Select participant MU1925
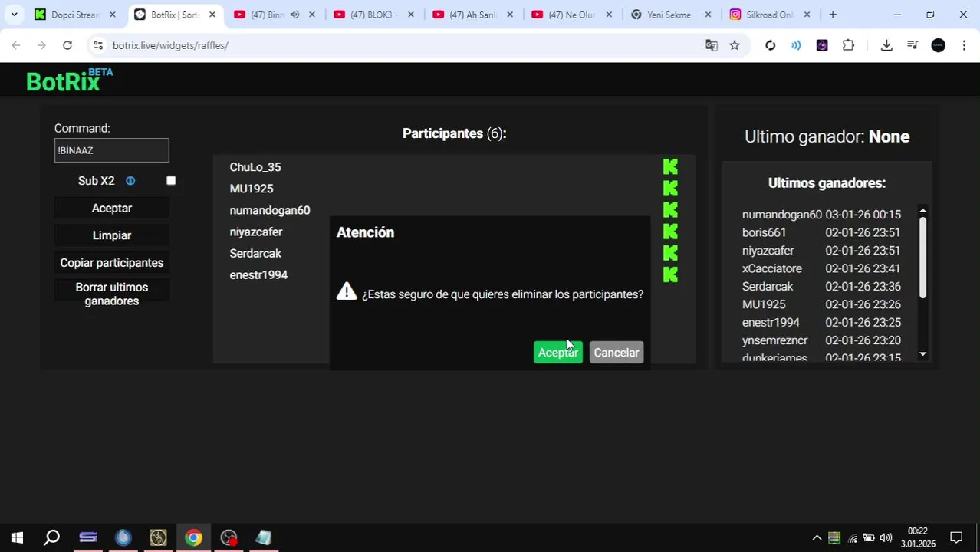Image resolution: width=980 pixels, height=552 pixels. click(x=252, y=189)
